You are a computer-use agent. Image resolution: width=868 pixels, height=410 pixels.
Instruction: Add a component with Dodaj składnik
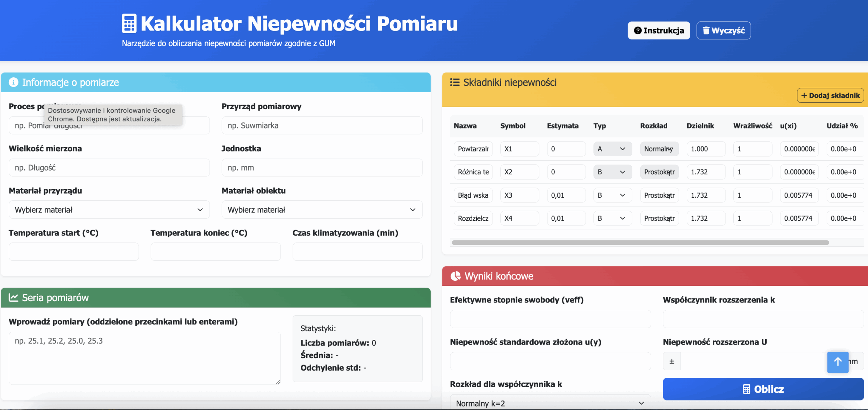tap(830, 95)
